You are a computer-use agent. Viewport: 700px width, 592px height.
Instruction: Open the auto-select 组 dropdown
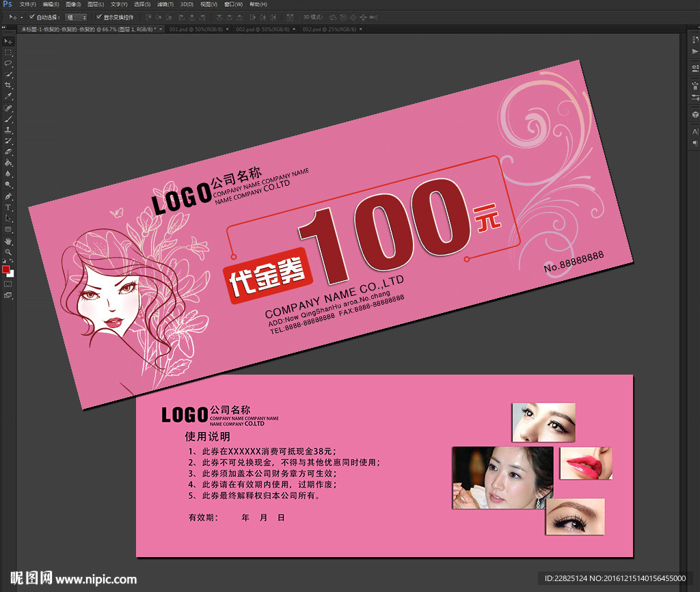[x=76, y=16]
